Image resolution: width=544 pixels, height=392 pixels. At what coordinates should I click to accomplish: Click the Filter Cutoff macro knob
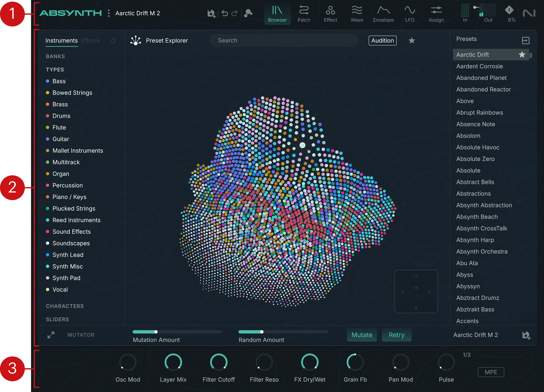218,362
